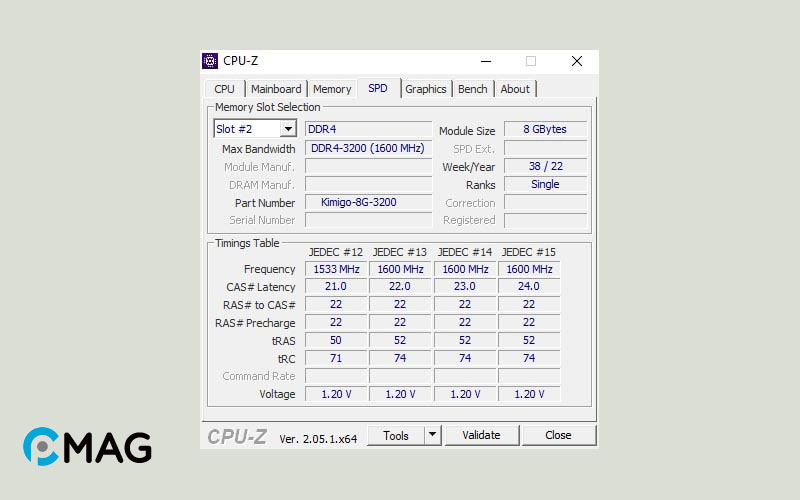This screenshot has height=500, width=800.
Task: Click CAS# Latency 24.0 cell
Action: (x=529, y=286)
